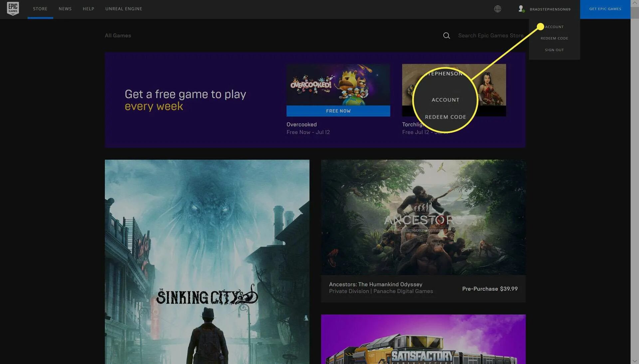Click the Epic Games logo

coord(13,9)
